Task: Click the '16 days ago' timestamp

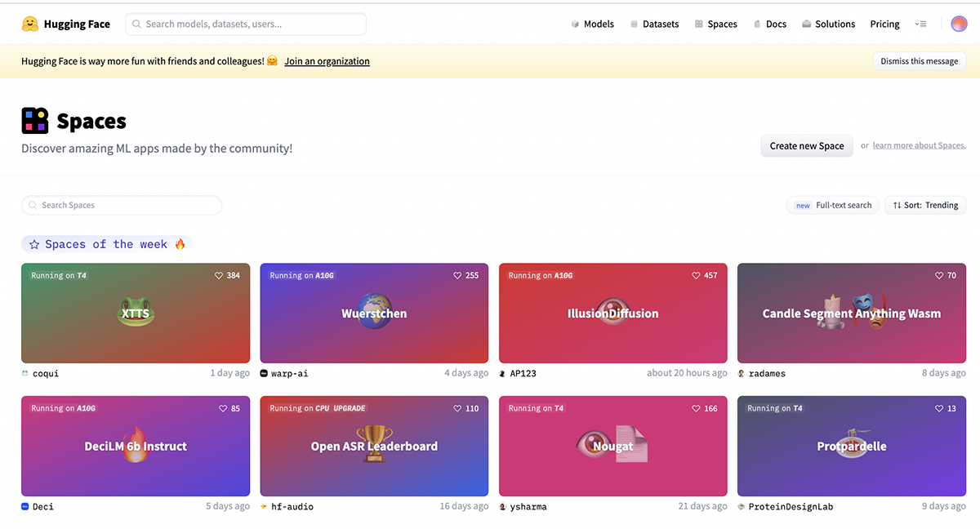Action: (464, 507)
